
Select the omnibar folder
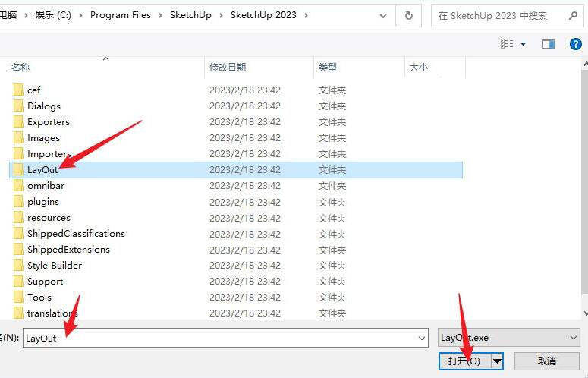46,186
